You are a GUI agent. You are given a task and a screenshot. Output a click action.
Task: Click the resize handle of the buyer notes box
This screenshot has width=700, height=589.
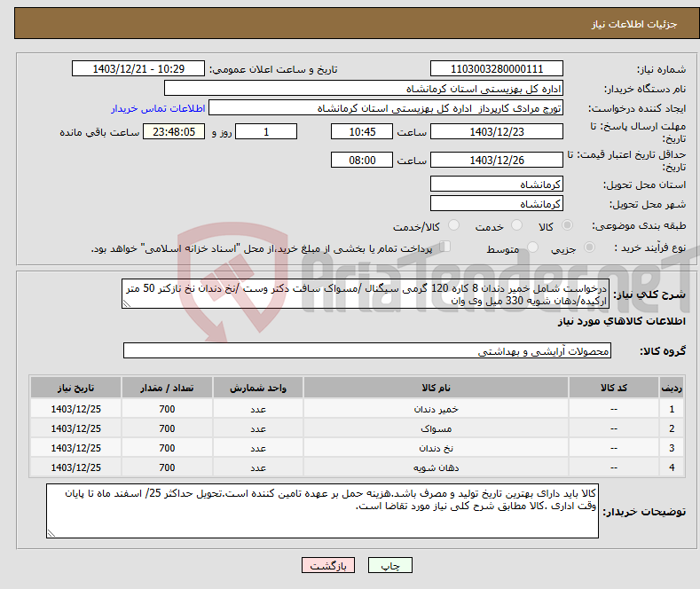[x=51, y=533]
